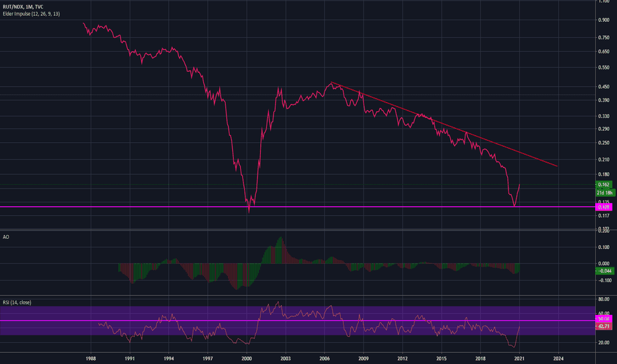Screen dimensions: 617x364
Task: Click the 0.250 price axis label
Action: (x=604, y=143)
